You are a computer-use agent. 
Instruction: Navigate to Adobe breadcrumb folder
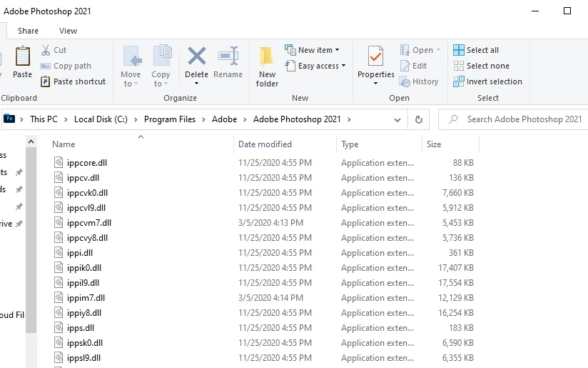coord(224,119)
